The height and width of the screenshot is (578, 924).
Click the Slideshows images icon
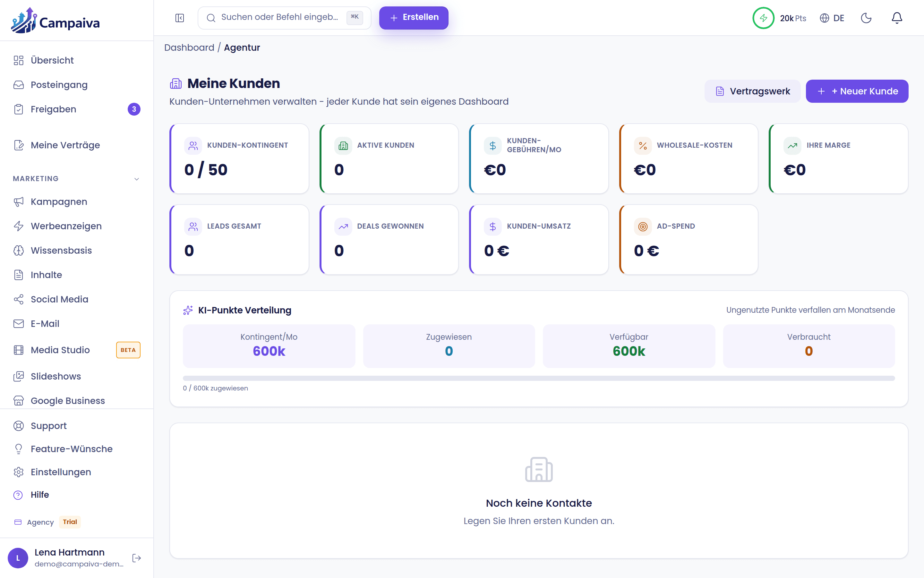click(18, 377)
